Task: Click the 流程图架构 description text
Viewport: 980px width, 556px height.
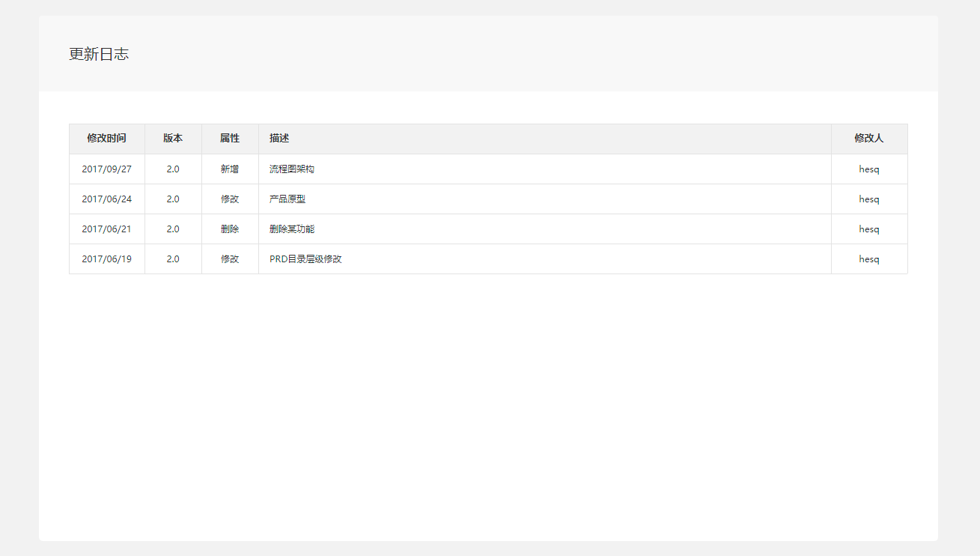Action: (x=292, y=169)
